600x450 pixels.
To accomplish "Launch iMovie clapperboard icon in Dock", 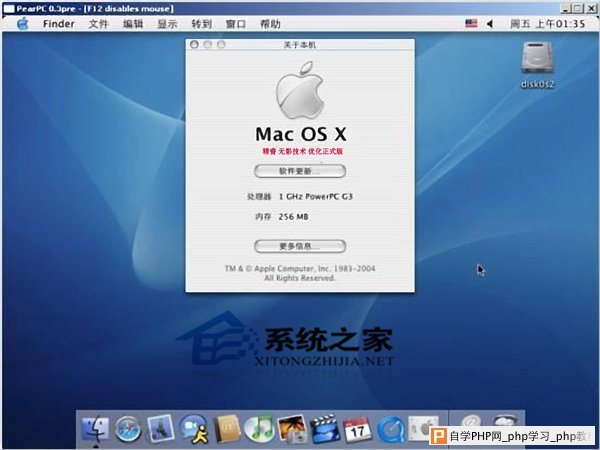I will pos(325,429).
